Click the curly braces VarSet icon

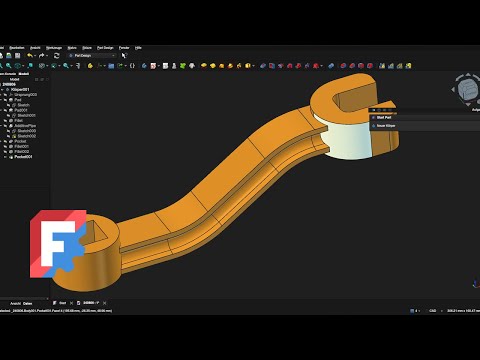(x=132, y=66)
